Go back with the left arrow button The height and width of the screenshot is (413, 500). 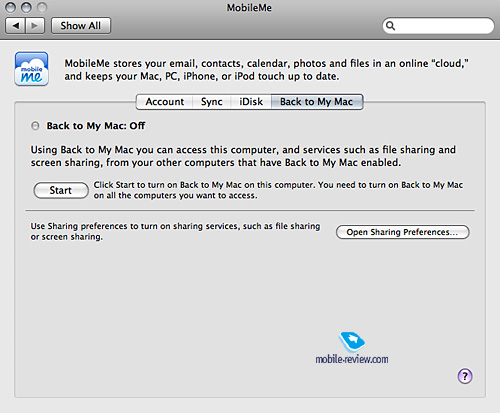15,26
